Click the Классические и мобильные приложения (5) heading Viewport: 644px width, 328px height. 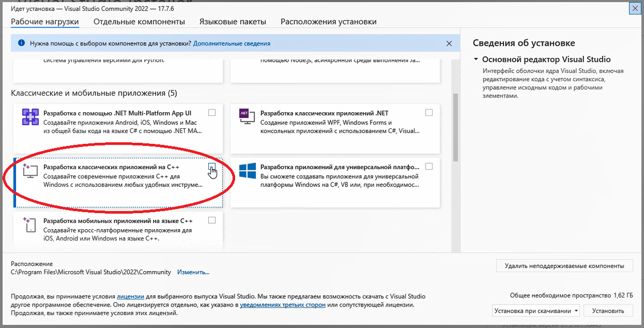pos(94,93)
